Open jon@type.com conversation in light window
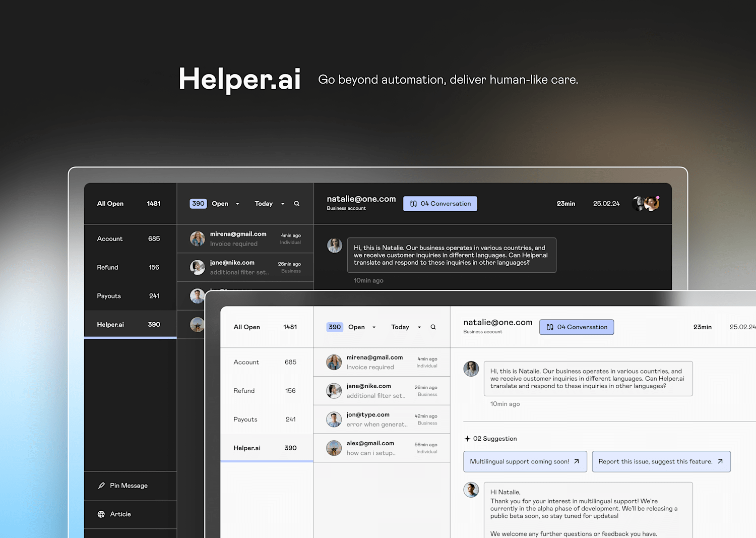The height and width of the screenshot is (538, 756). point(382,420)
